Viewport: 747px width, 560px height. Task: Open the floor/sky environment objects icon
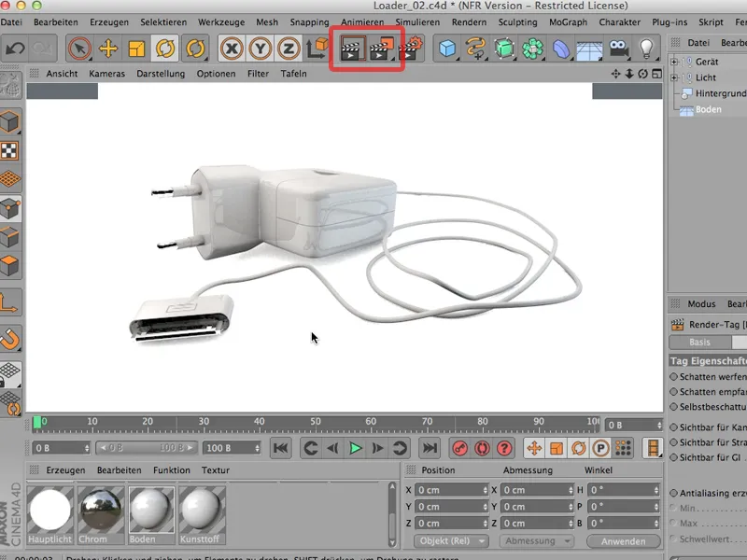(590, 49)
